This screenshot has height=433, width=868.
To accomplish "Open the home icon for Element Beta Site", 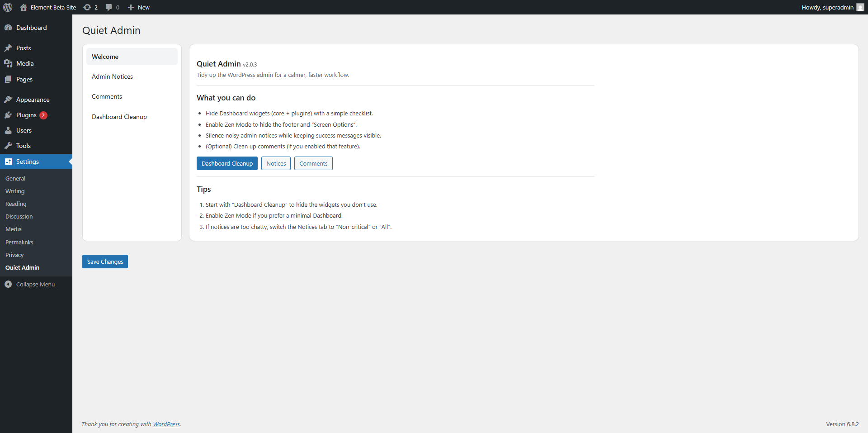I will 24,7.
